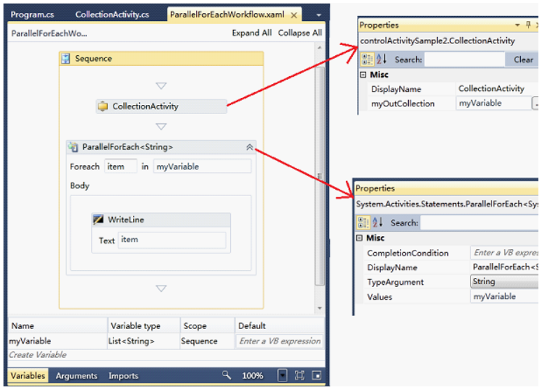
Task: Collapse ParallelForEach with the double-chevron
Action: (249, 147)
